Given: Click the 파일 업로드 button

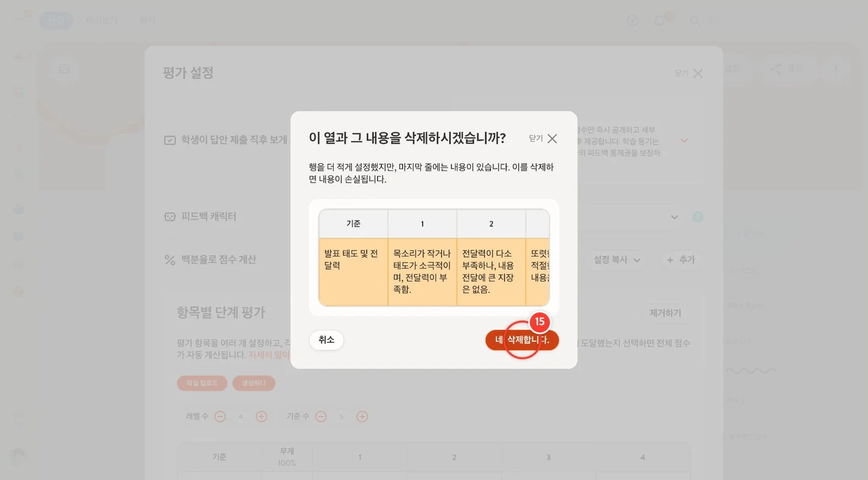Looking at the screenshot, I should coord(202,383).
